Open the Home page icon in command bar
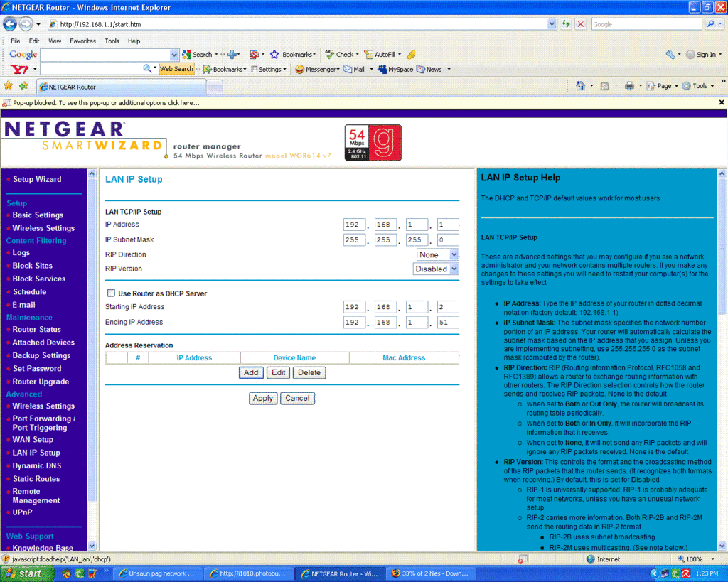Image resolution: width=728 pixels, height=582 pixels. (580, 86)
